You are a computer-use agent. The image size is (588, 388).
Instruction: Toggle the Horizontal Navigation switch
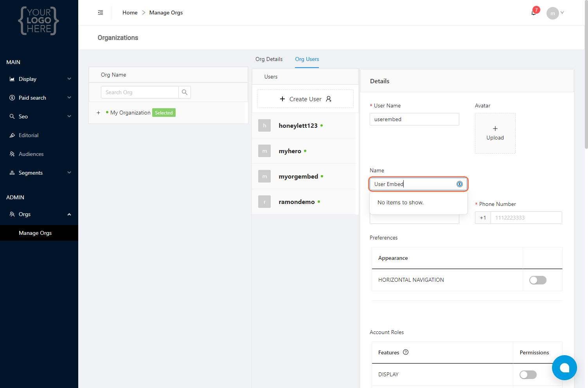pos(538,280)
